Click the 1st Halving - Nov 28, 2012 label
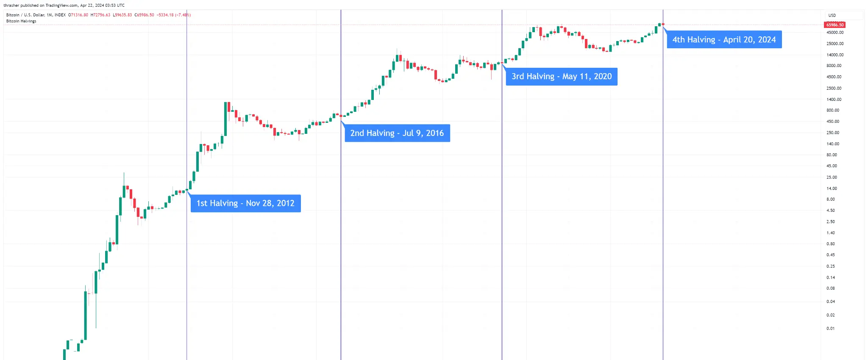 (246, 203)
